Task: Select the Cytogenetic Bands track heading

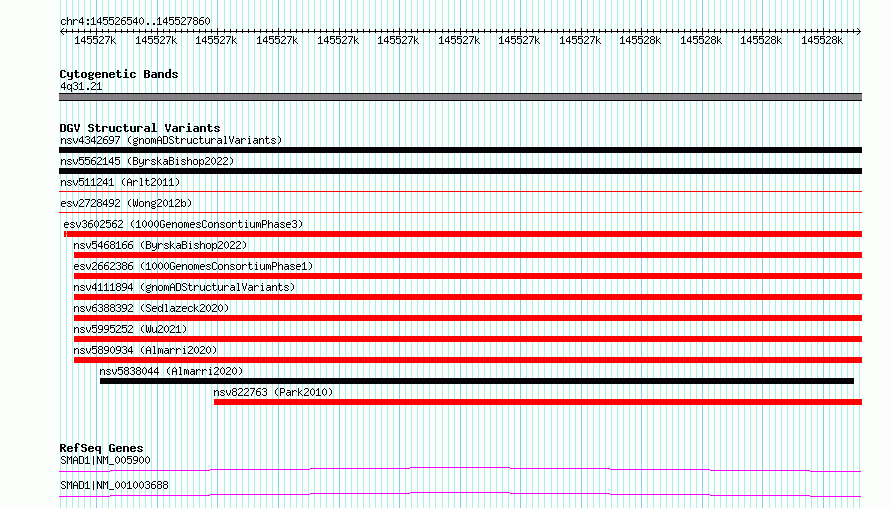Action: 119,74
